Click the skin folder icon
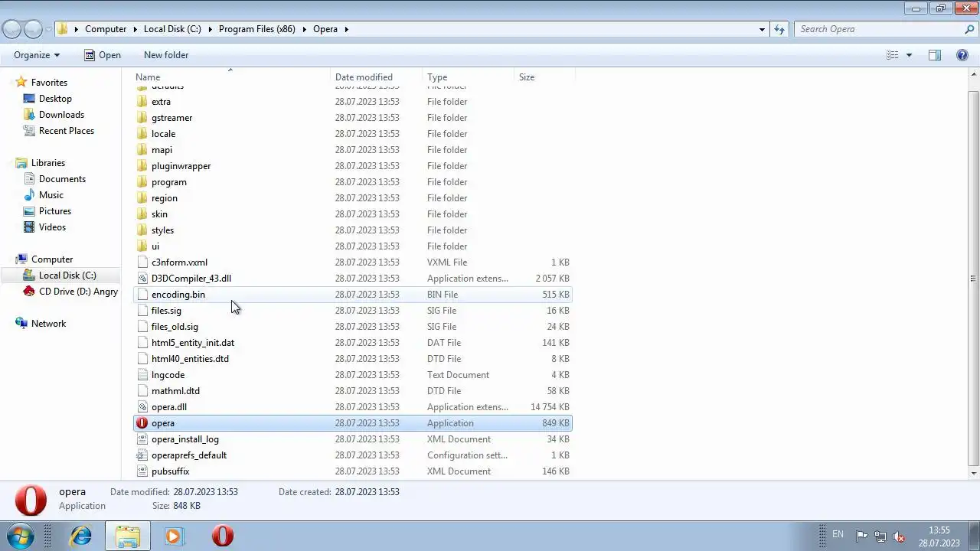 point(142,214)
